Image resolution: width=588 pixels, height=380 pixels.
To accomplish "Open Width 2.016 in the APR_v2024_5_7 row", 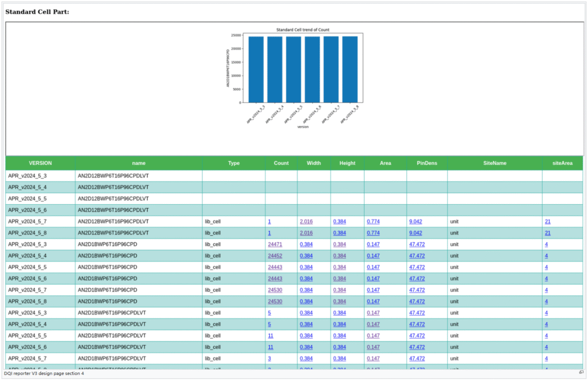I will tap(306, 221).
